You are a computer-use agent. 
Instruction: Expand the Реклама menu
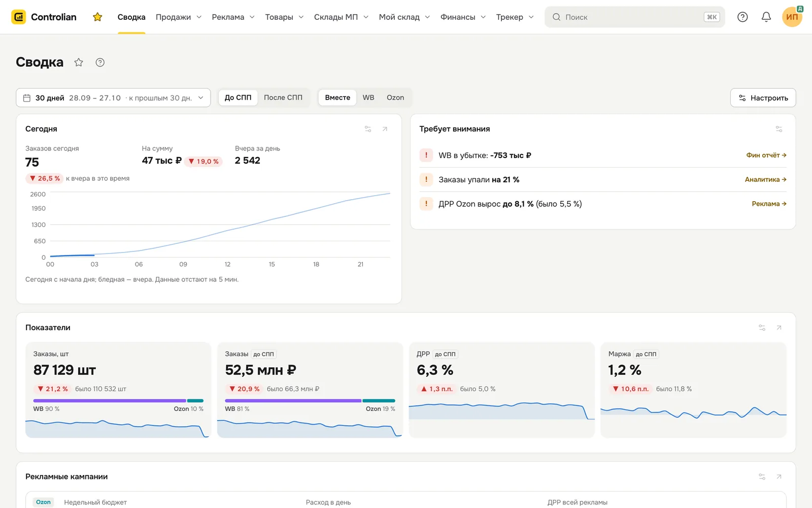pyautogui.click(x=233, y=17)
